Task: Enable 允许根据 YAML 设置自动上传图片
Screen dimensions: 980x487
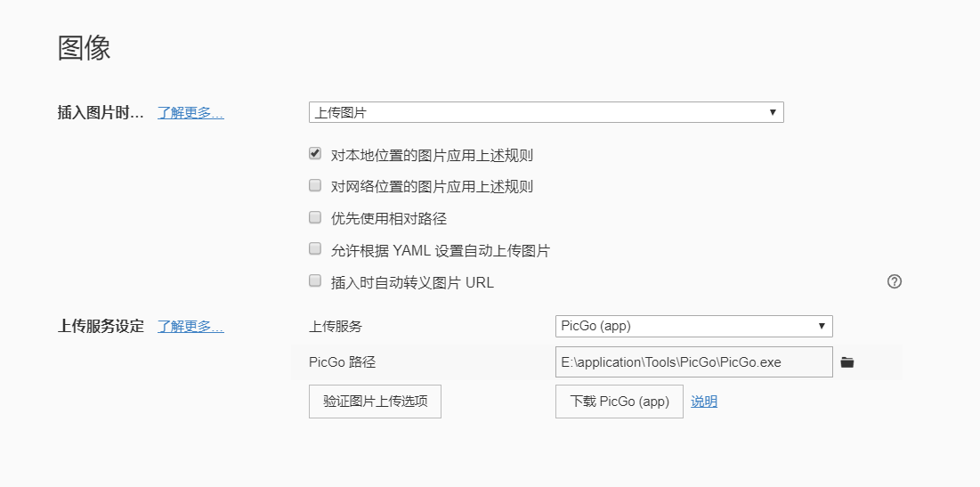Action: pyautogui.click(x=315, y=249)
